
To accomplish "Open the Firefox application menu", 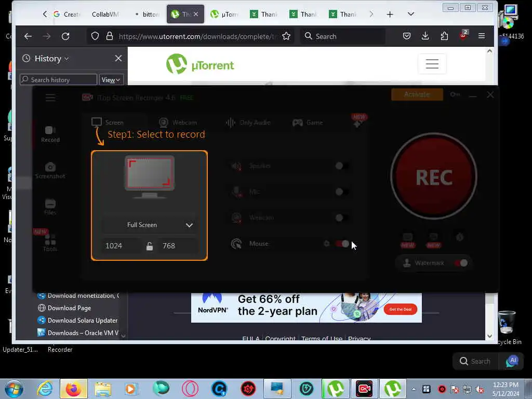I will click(482, 36).
